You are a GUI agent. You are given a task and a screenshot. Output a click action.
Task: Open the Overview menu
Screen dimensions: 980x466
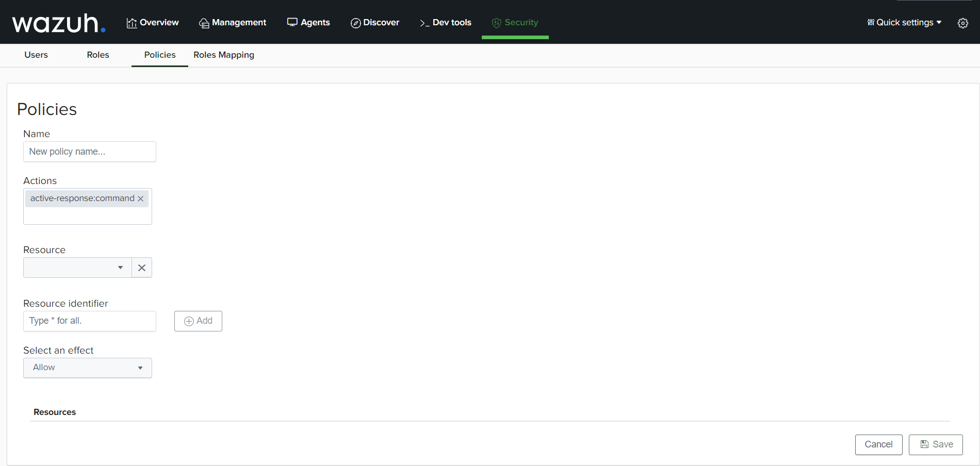pos(153,23)
